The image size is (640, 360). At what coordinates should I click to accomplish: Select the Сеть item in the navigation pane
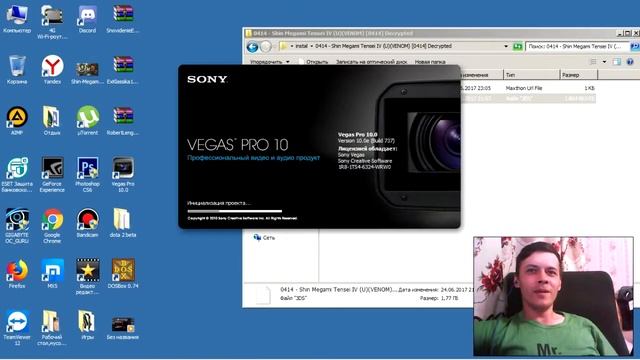pyautogui.click(x=264, y=238)
